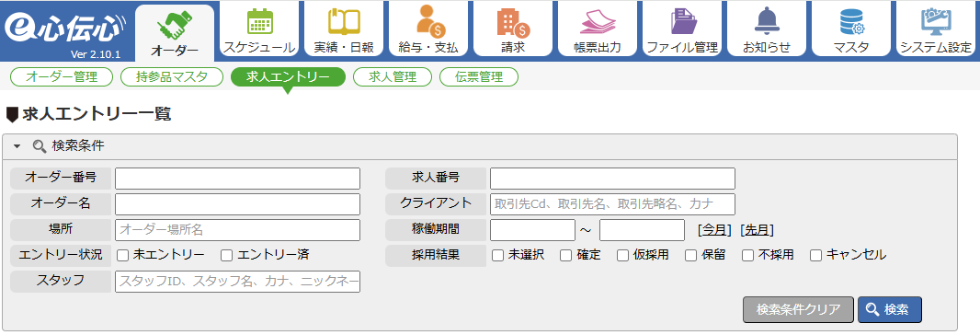Viewport: 980px width, 335px height.
Task: Click the エントリー状況 label
Action: (61, 255)
